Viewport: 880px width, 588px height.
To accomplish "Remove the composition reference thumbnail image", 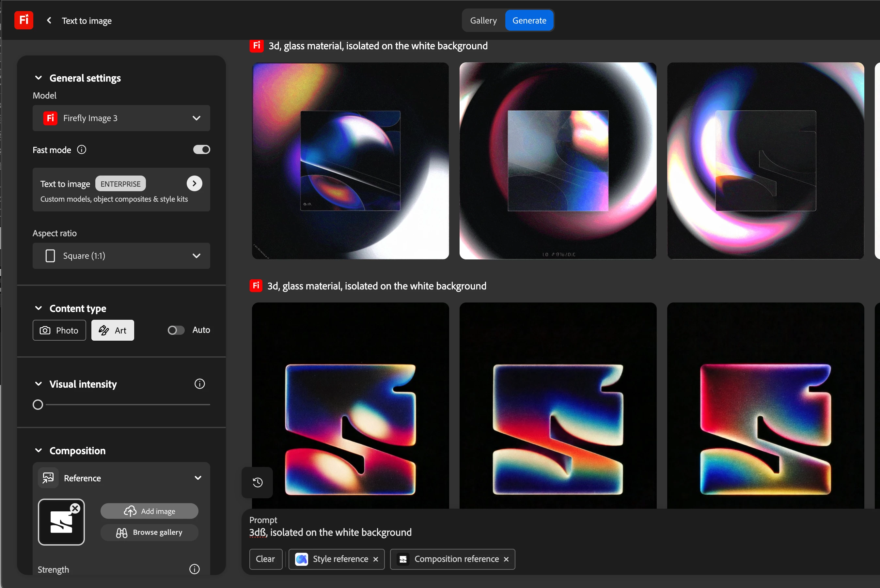I will 75,508.
